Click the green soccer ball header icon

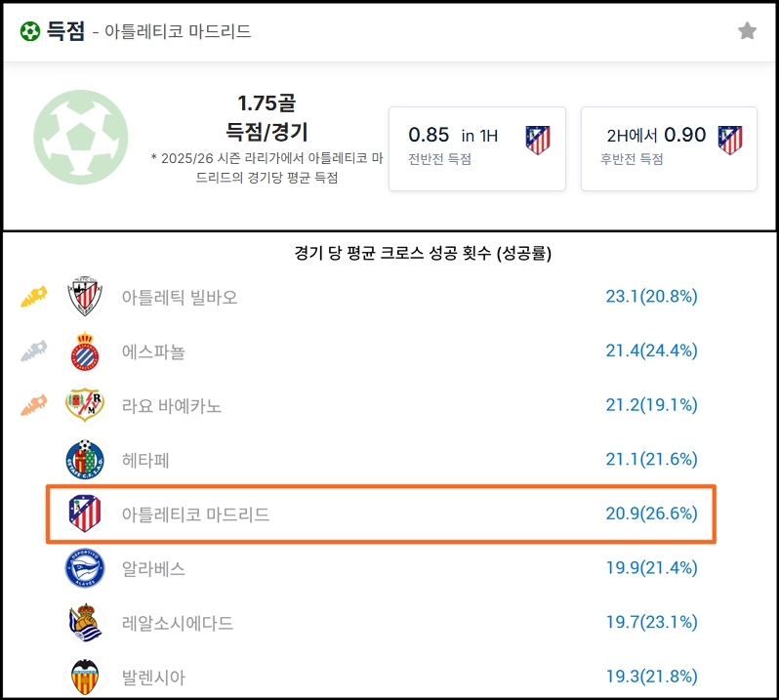click(29, 31)
